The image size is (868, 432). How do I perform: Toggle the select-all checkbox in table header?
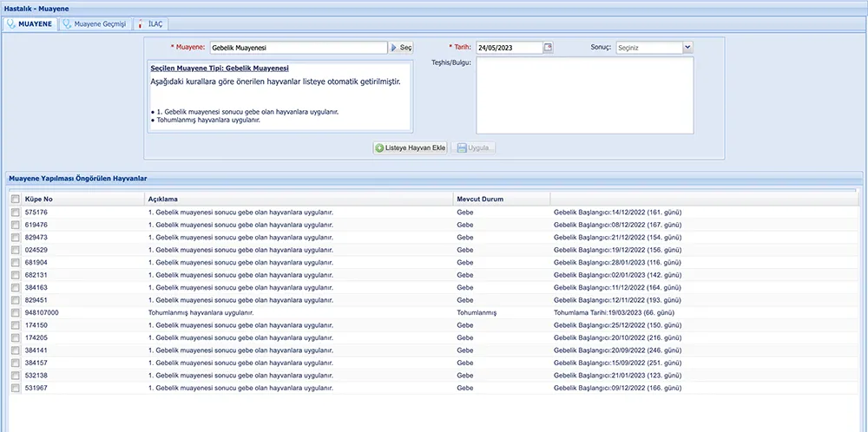tap(15, 200)
